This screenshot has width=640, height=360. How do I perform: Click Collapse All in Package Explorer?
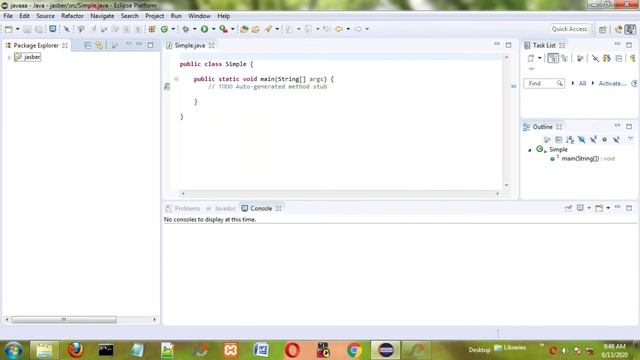(87, 45)
